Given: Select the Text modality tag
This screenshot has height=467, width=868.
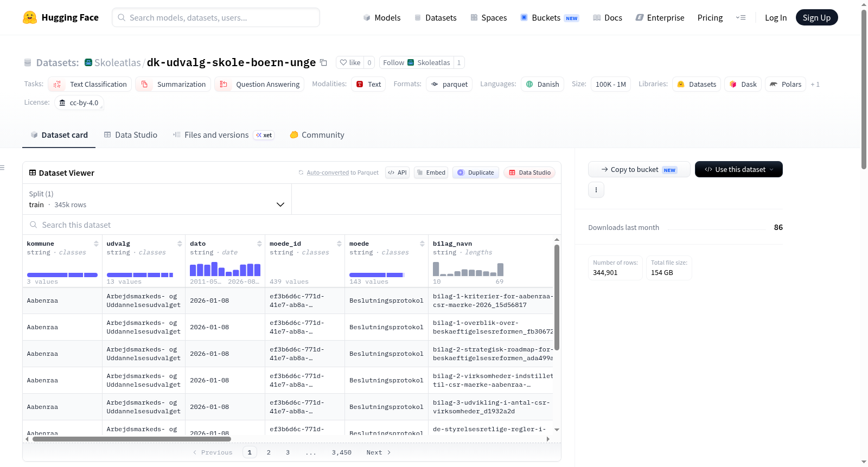Looking at the screenshot, I should (x=368, y=84).
